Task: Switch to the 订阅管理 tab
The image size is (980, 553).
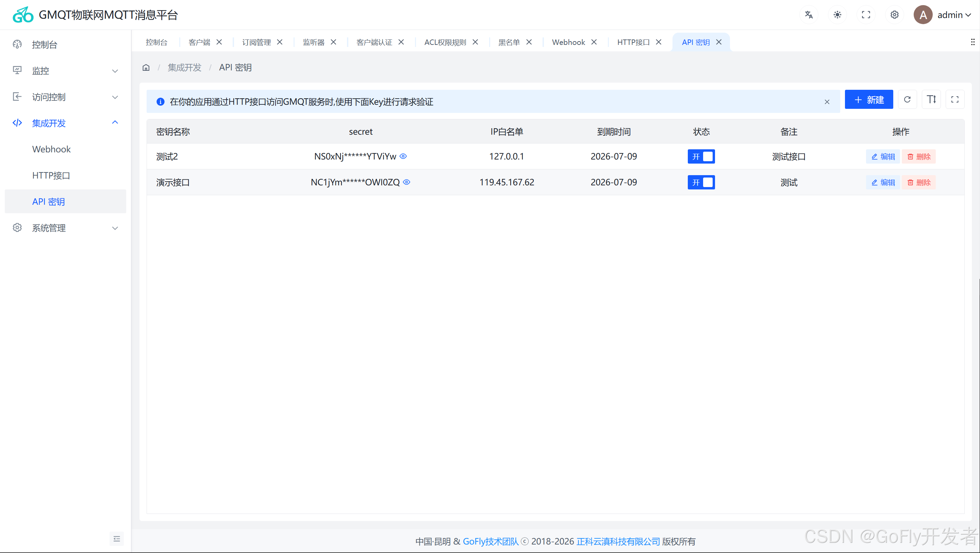Action: point(256,42)
